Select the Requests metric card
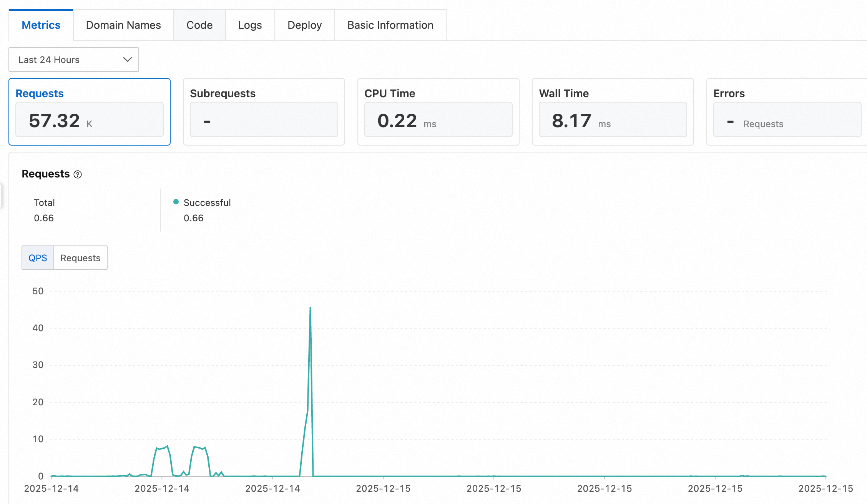 coord(90,112)
